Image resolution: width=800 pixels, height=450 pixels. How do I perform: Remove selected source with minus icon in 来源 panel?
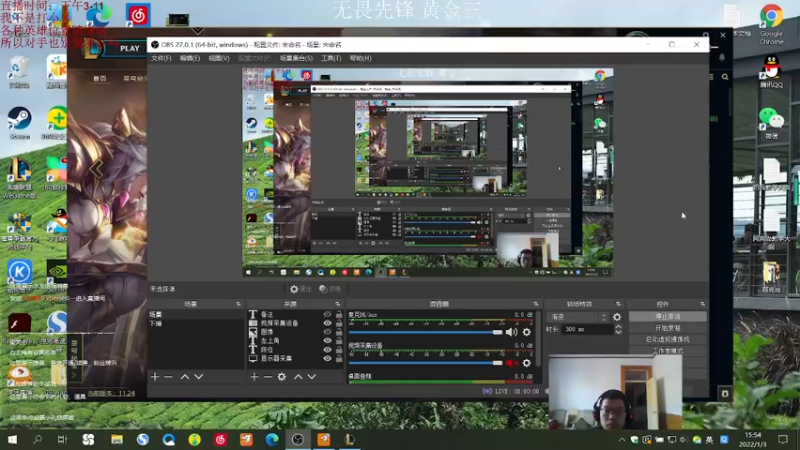268,377
